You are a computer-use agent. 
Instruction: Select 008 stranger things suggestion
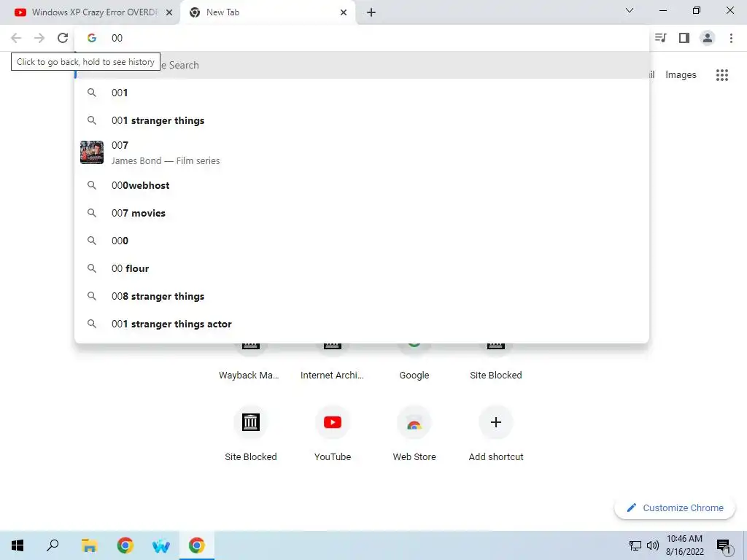pos(362,296)
